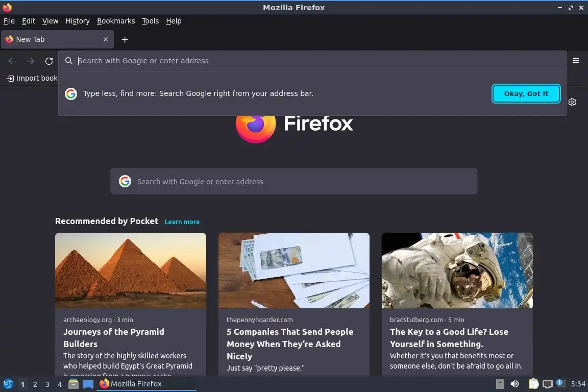This screenshot has height=392, width=588.
Task: Go back with the back arrow
Action: tap(12, 61)
